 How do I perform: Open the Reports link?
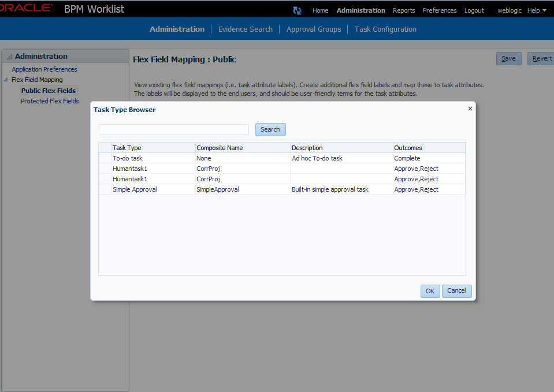404,10
